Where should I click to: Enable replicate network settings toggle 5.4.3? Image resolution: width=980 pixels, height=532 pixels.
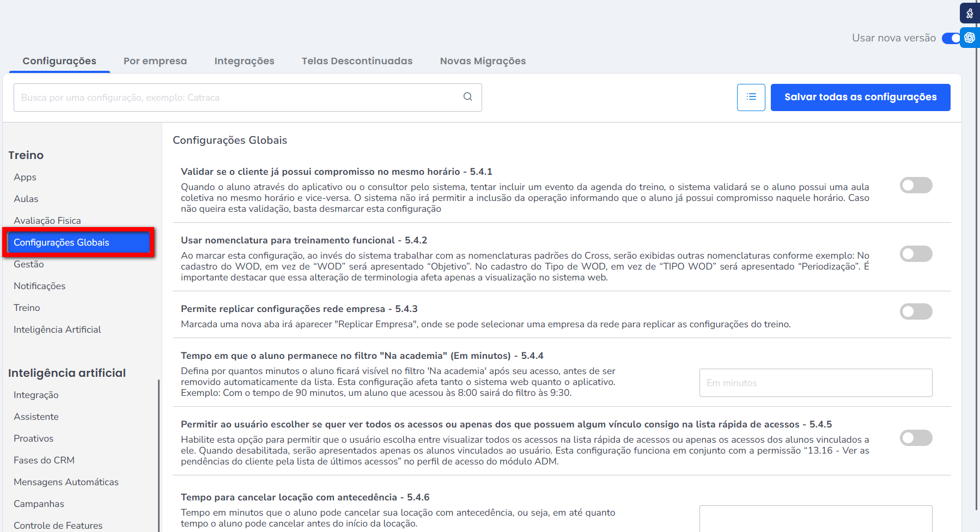tap(916, 311)
